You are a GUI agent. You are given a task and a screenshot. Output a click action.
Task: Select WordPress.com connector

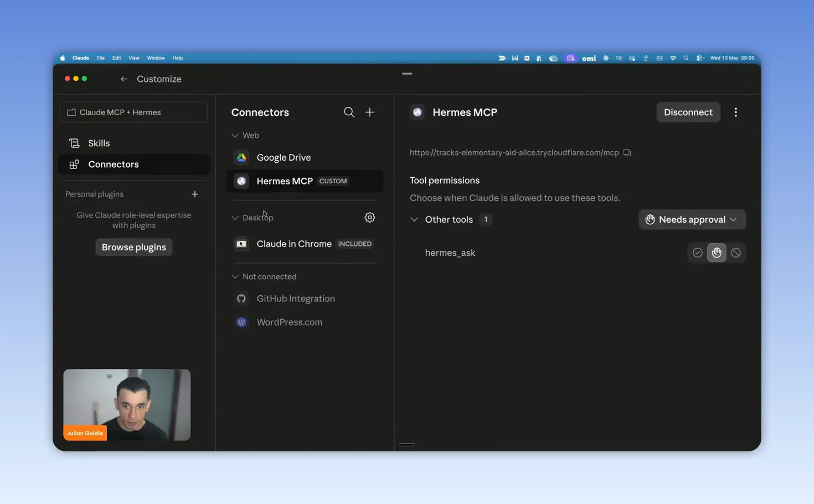[x=305, y=322]
